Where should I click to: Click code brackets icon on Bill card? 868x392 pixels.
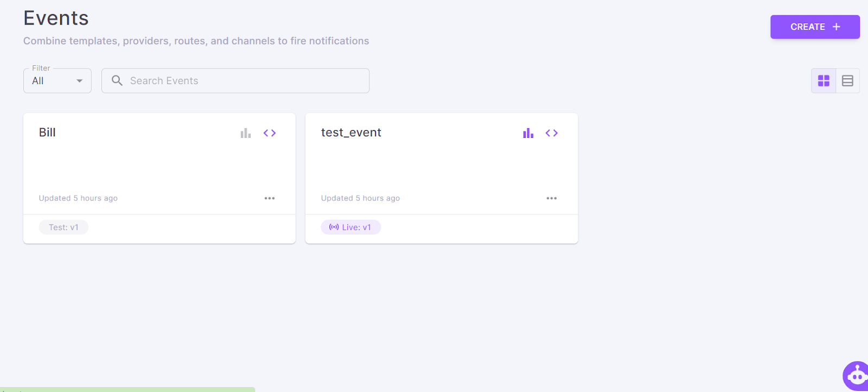(270, 133)
